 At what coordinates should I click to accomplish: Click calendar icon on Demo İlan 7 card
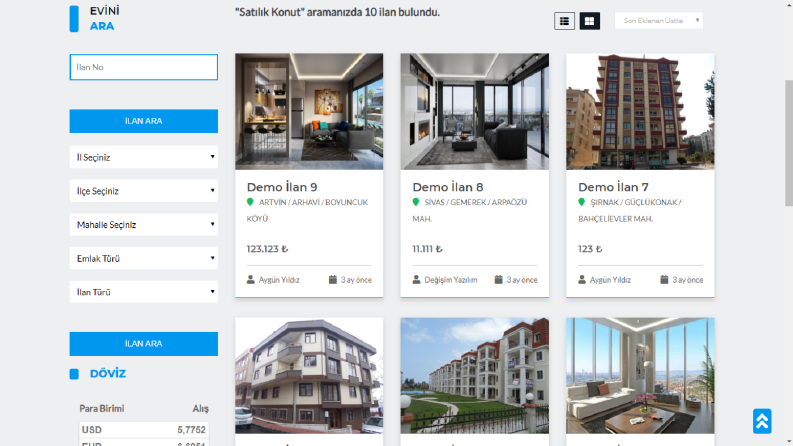664,279
